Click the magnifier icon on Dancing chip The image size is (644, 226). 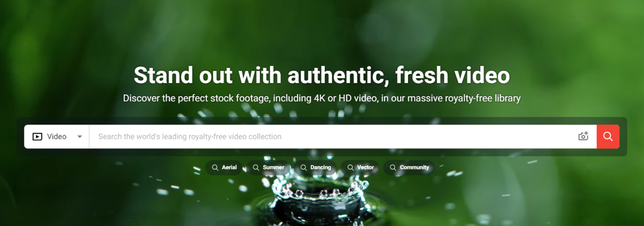click(x=304, y=168)
